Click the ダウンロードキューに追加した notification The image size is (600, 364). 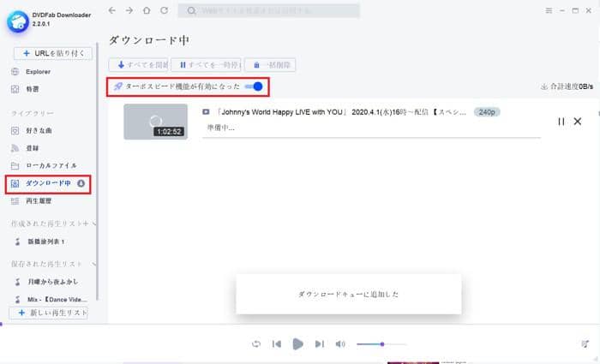point(349,294)
